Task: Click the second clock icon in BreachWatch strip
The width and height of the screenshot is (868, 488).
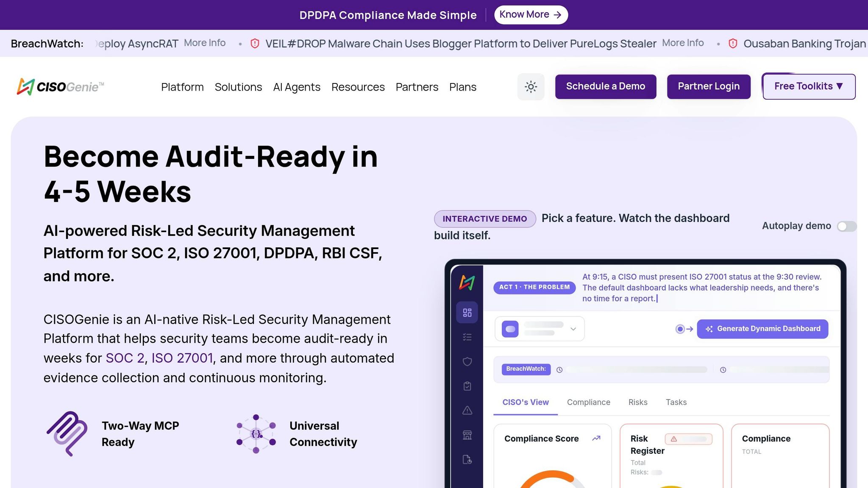Action: [723, 370]
